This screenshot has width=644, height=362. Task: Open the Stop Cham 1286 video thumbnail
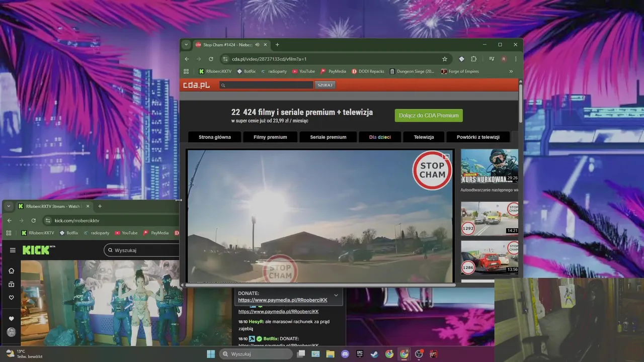point(490,257)
